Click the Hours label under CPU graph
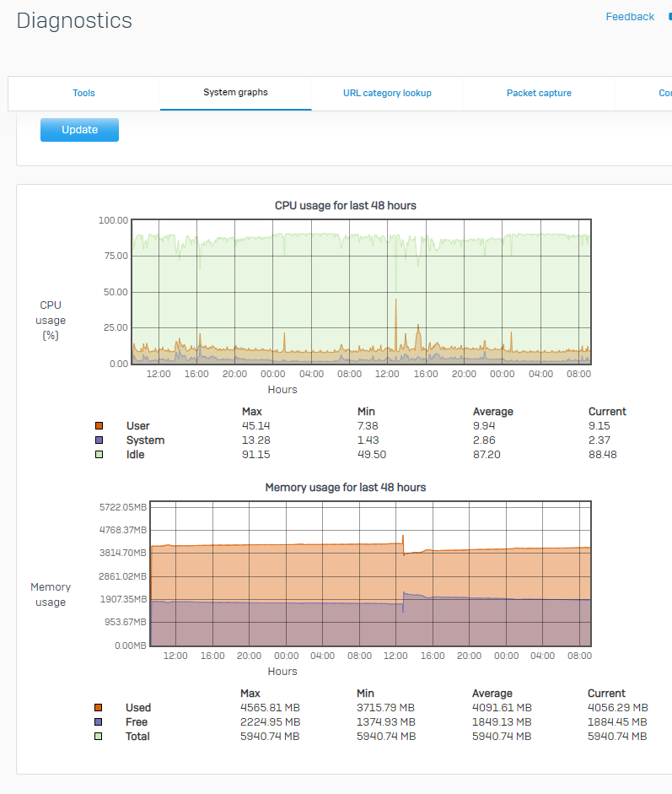This screenshot has width=672, height=794. 282,389
